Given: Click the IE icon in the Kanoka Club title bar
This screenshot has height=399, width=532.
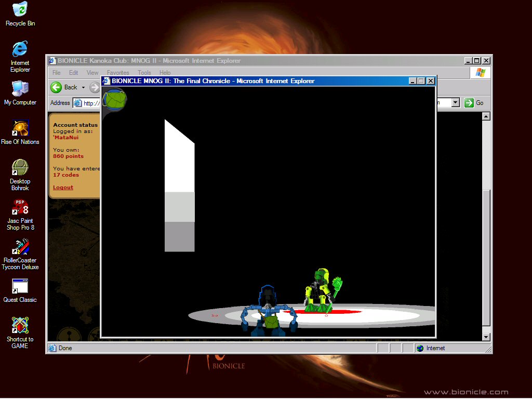Looking at the screenshot, I should [52, 61].
